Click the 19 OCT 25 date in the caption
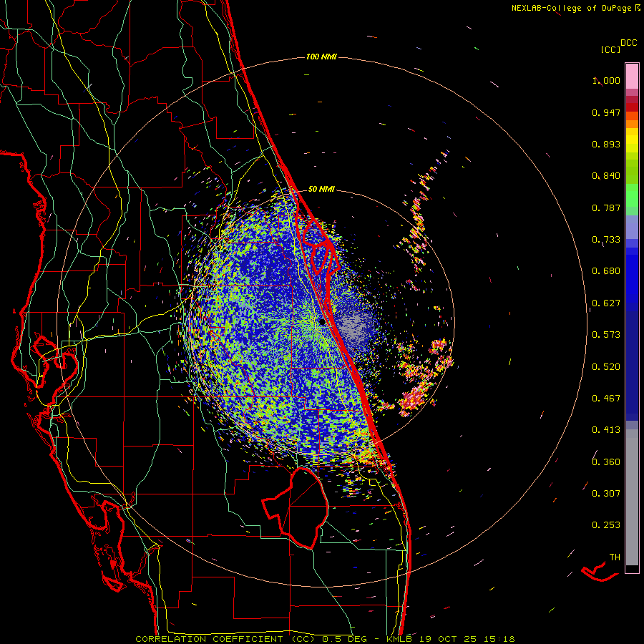The height and width of the screenshot is (644, 644). 447,639
